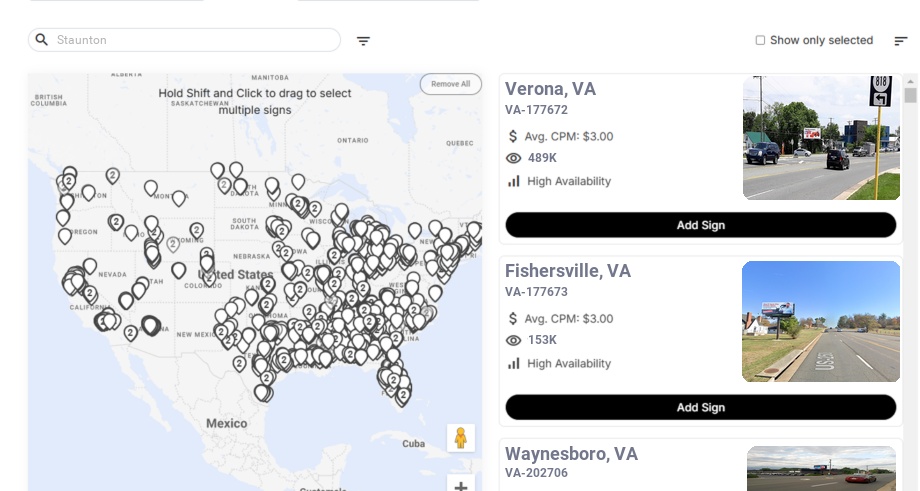The height and width of the screenshot is (491, 920).
Task: Toggle Show only selected checkbox
Action: point(760,41)
